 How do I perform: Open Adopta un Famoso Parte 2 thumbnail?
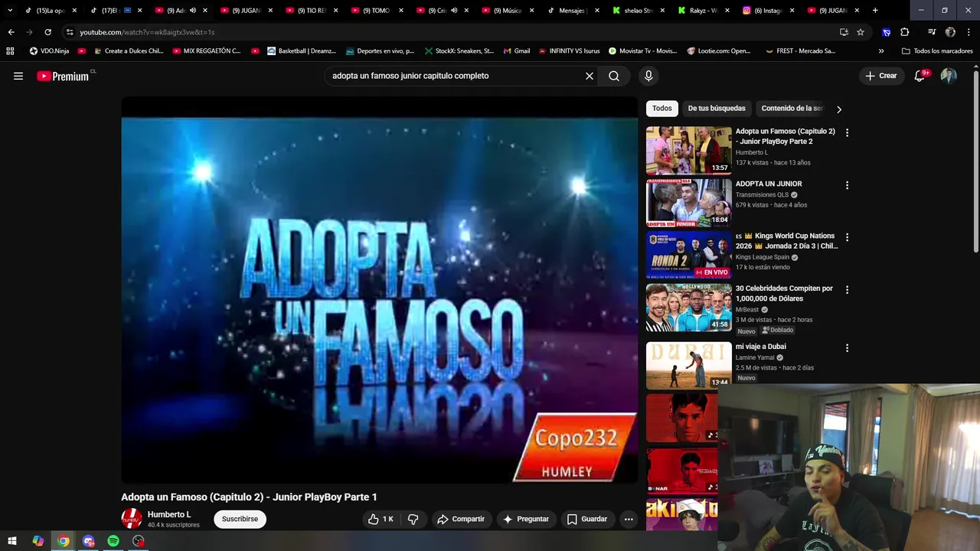(x=689, y=150)
